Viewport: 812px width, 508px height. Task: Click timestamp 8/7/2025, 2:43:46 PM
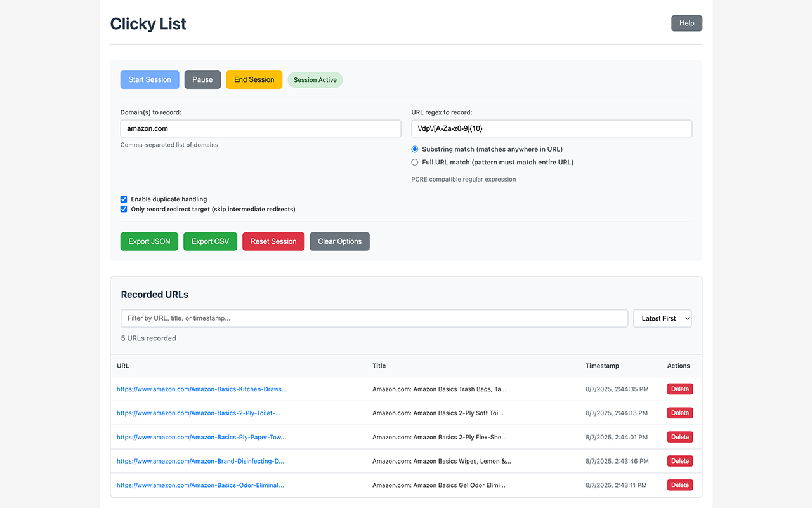tap(617, 462)
